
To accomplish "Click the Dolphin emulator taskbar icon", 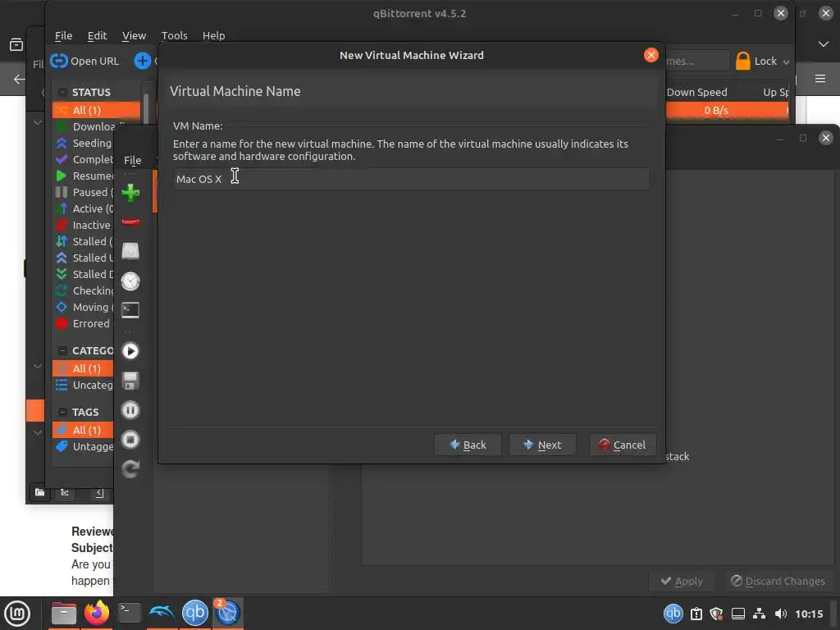I will tap(162, 613).
